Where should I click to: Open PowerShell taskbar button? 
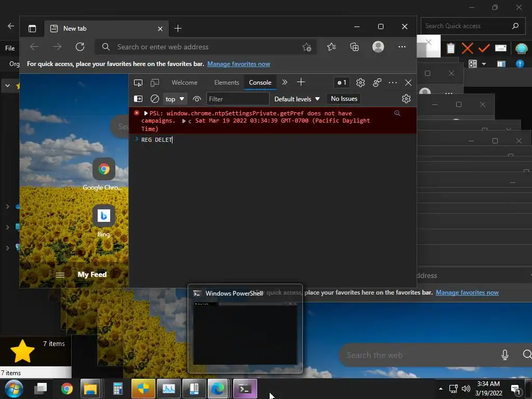tap(245, 389)
